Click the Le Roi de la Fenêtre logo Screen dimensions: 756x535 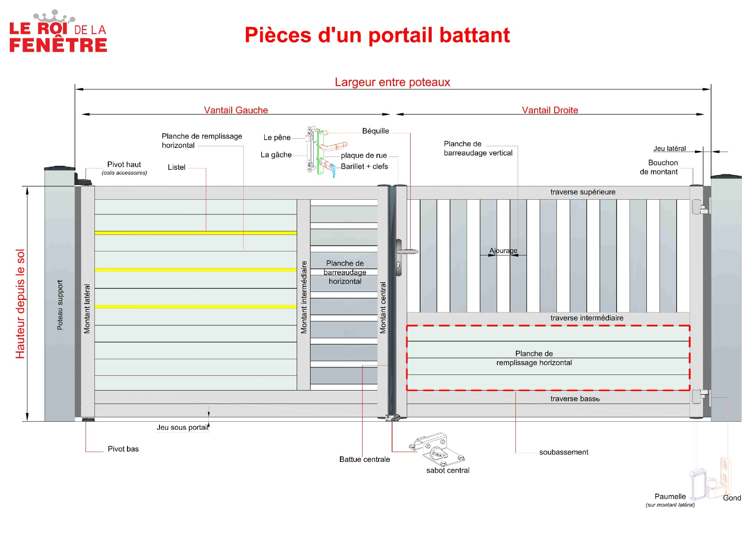(58, 32)
